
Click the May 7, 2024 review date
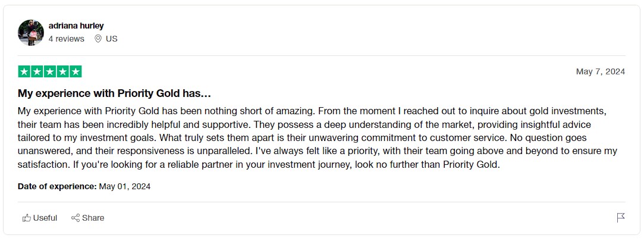pyautogui.click(x=601, y=71)
